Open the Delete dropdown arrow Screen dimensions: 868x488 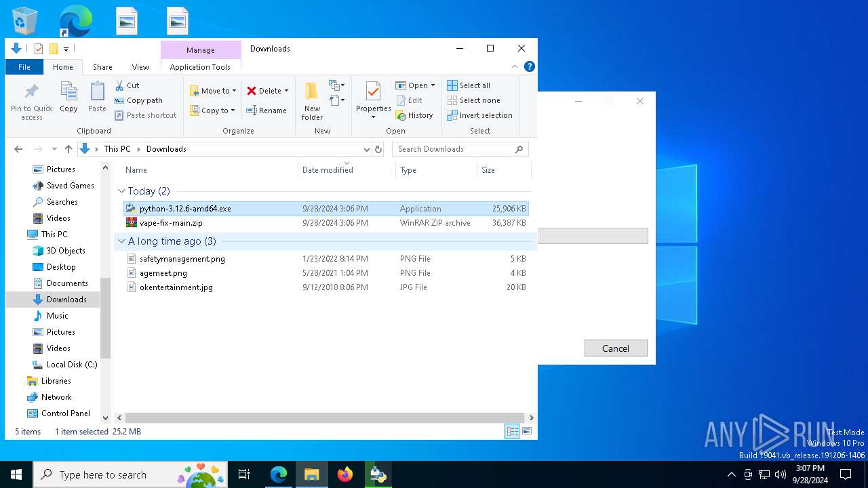(x=286, y=91)
